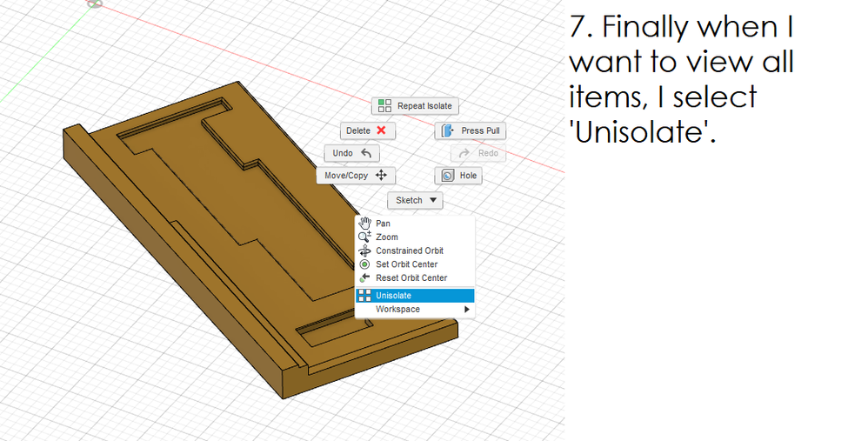
Task: Open the Workspace submenu entry
Action: coord(415,310)
